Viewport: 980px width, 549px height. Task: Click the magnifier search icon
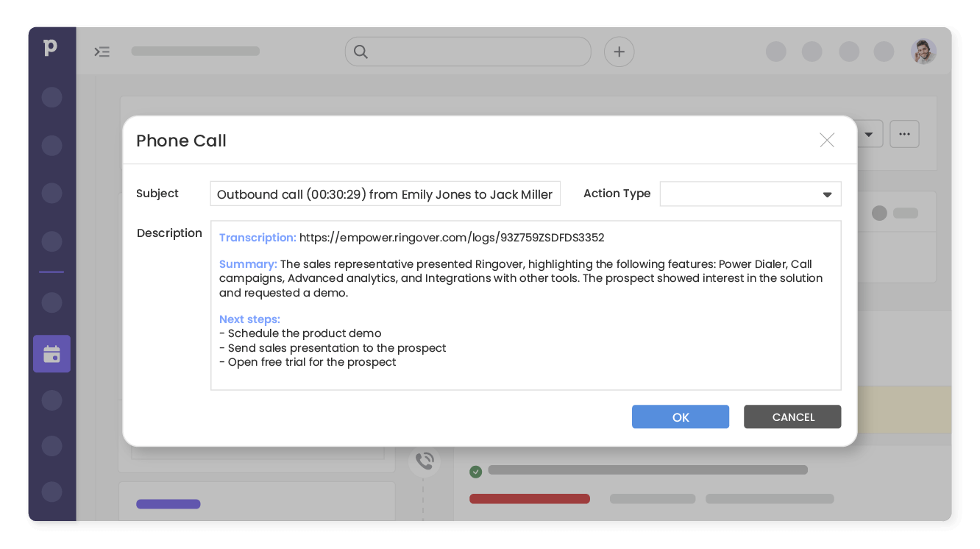tap(361, 52)
